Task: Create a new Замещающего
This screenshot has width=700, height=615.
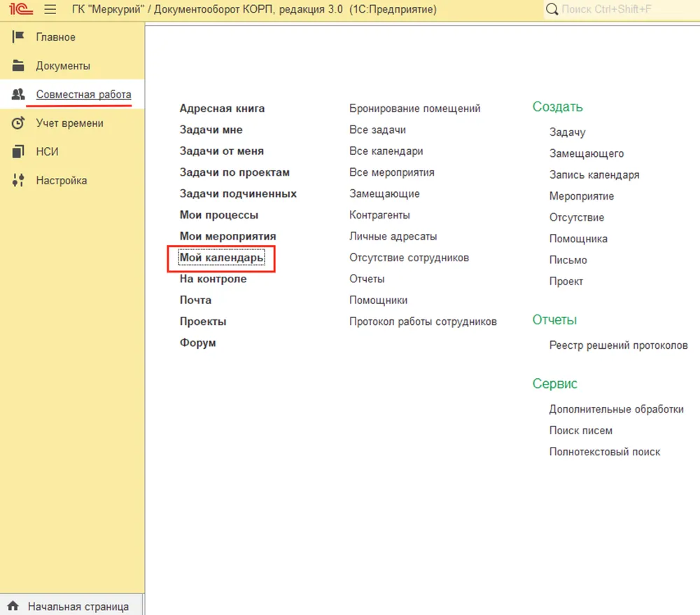Action: 586,153
